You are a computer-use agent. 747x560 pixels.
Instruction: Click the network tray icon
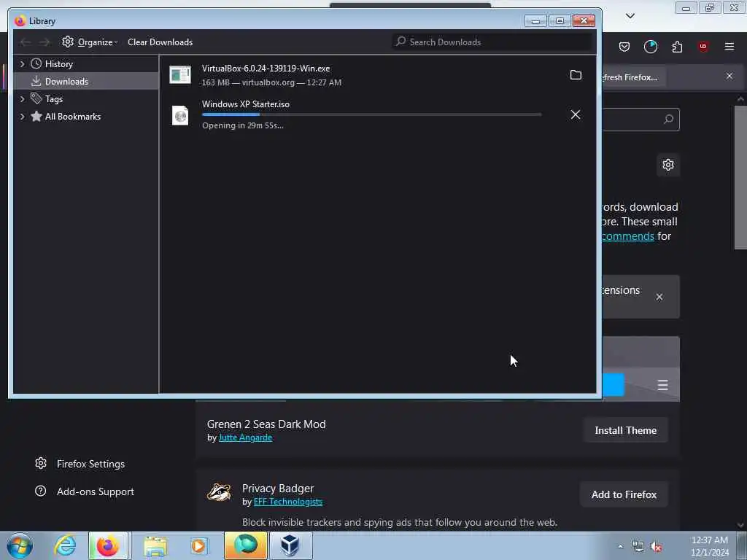pos(638,547)
